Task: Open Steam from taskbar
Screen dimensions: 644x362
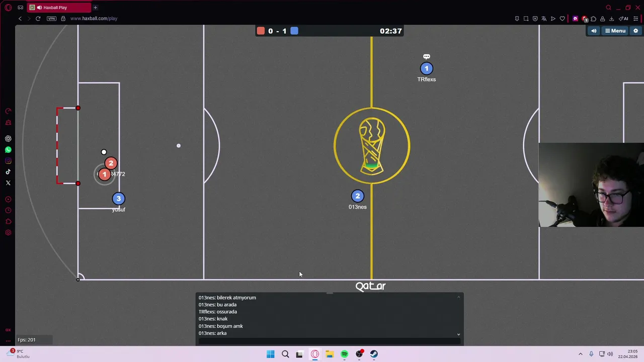Action: pyautogui.click(x=374, y=354)
